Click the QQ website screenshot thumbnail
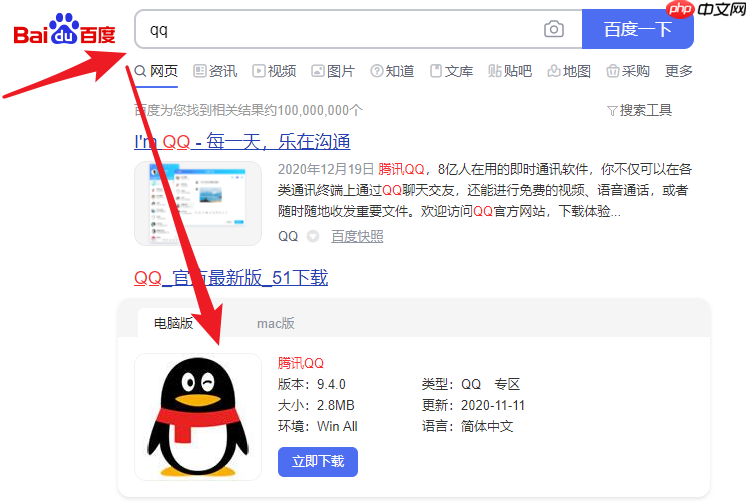The height and width of the screenshot is (504, 747). [x=198, y=203]
